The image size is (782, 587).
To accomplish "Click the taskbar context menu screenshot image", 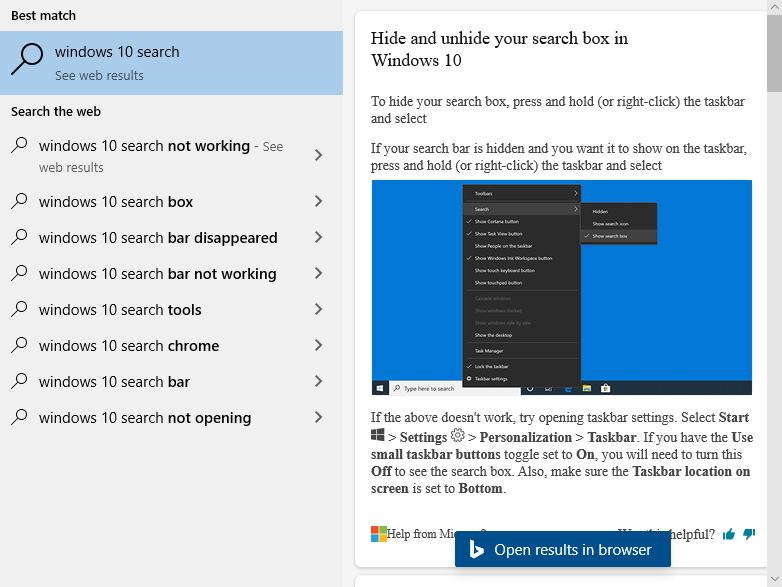I will (561, 287).
